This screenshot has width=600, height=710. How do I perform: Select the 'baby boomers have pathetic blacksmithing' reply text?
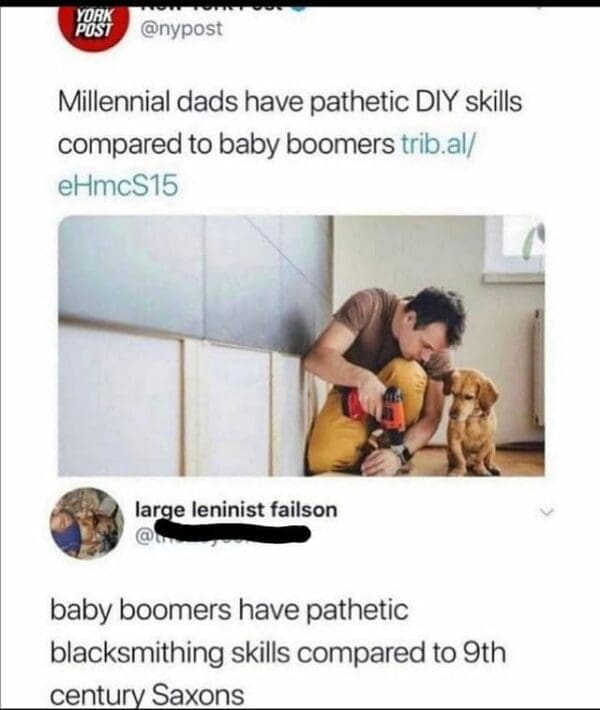[278, 653]
